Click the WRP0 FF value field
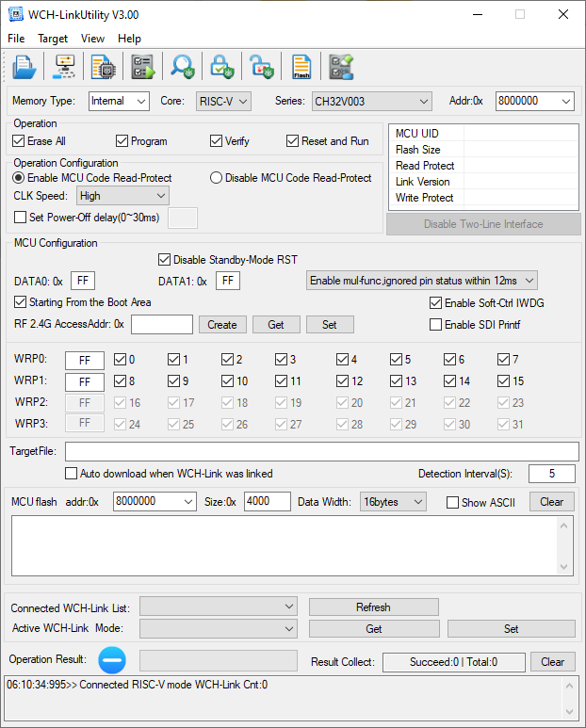This screenshot has width=586, height=728. (85, 361)
